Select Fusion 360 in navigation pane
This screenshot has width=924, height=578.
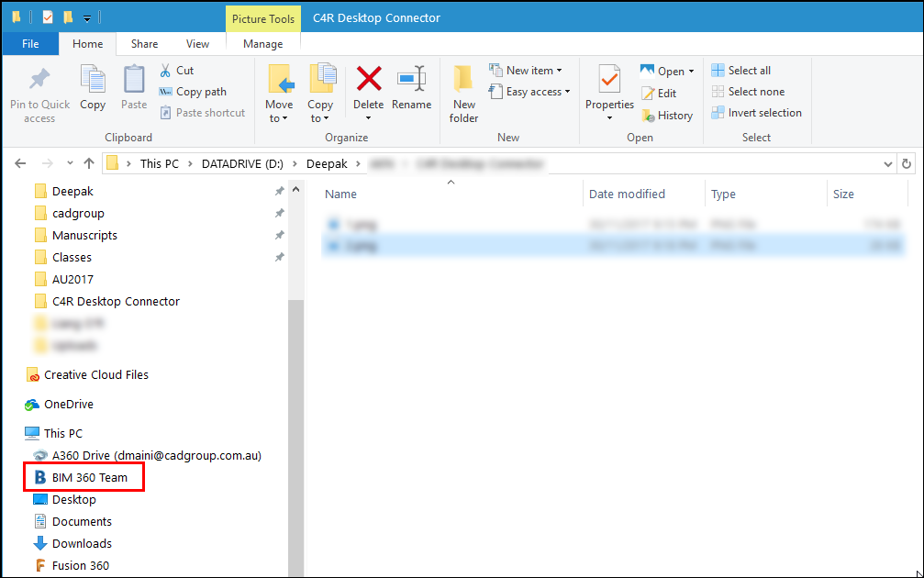coord(72,566)
